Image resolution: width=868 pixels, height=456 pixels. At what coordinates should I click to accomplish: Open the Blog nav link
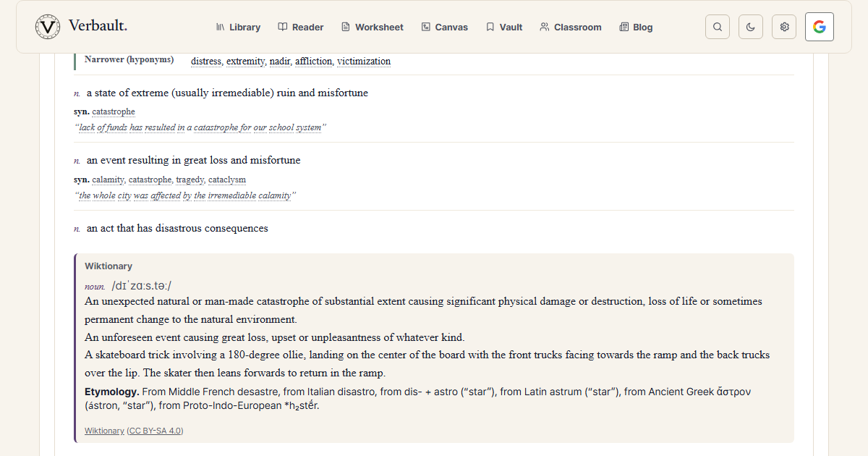click(x=636, y=27)
